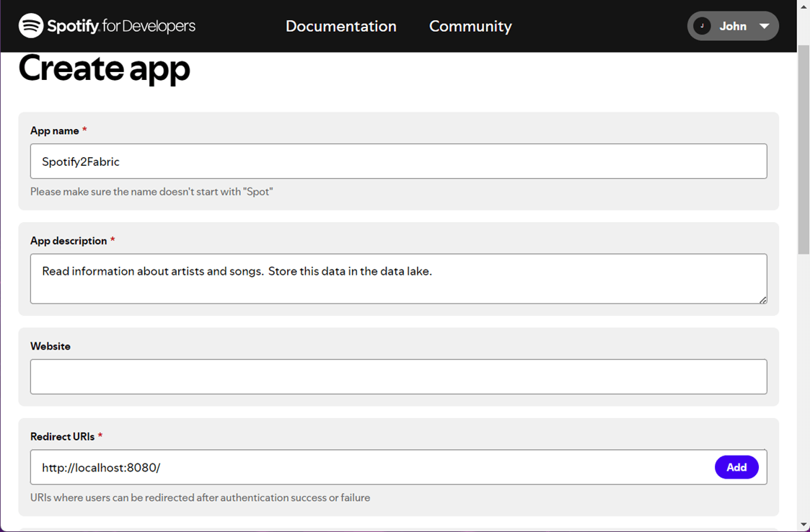Click inside the App description text area
The height and width of the screenshot is (532, 810).
(398, 278)
